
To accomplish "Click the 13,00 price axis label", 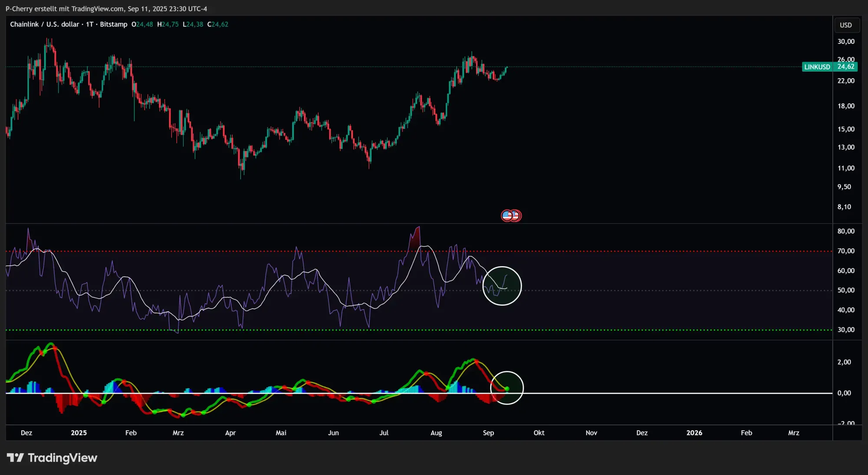I will (846, 147).
